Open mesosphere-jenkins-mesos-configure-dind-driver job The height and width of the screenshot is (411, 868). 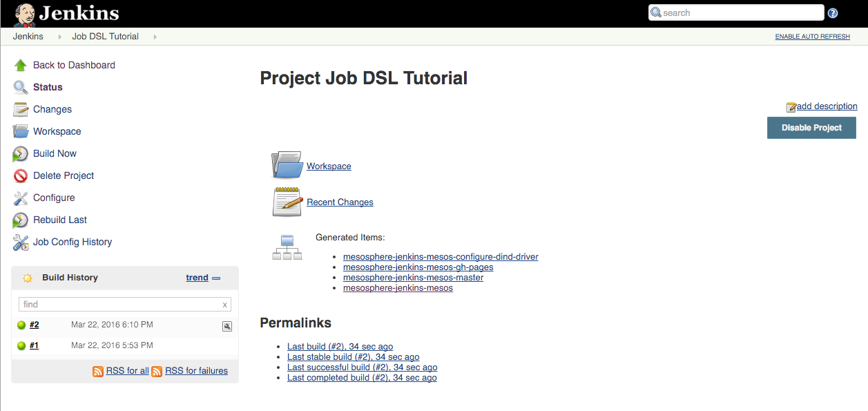click(x=441, y=257)
